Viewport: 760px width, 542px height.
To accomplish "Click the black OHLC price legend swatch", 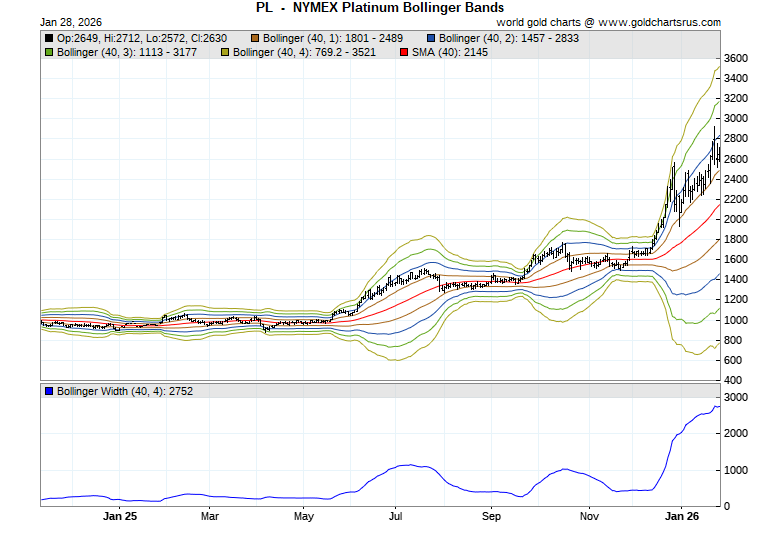I will coord(49,39).
